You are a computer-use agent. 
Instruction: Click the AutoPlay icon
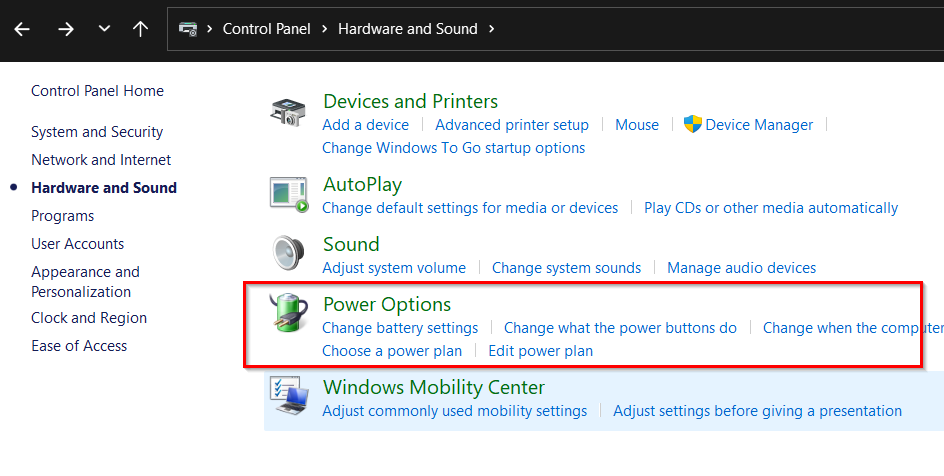coord(289,194)
